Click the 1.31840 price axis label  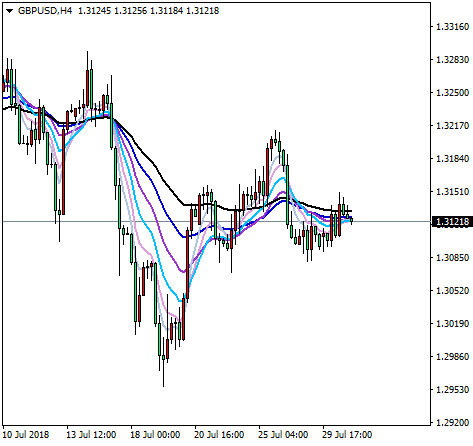[x=452, y=159]
